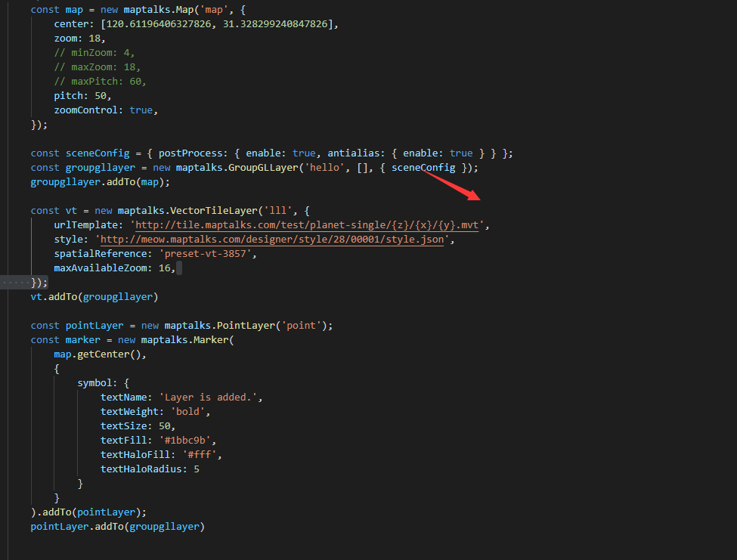Open the style.json URL link
The height and width of the screenshot is (560, 737).
point(272,240)
